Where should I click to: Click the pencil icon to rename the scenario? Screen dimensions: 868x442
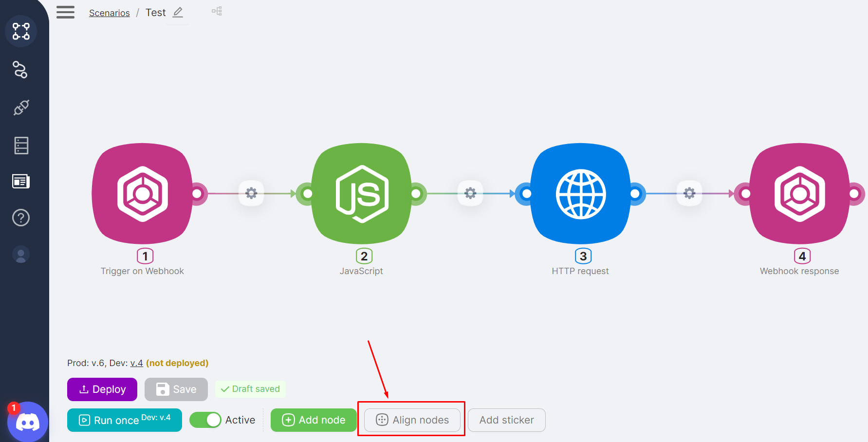(178, 12)
